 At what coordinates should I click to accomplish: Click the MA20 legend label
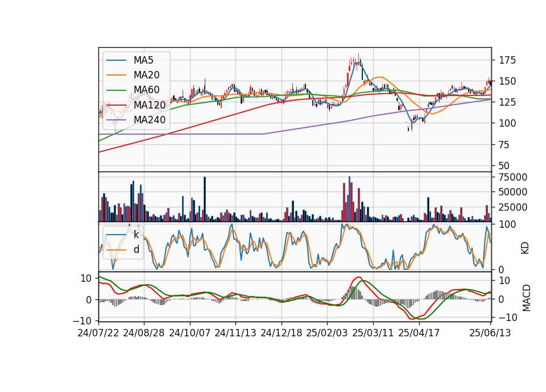146,75
